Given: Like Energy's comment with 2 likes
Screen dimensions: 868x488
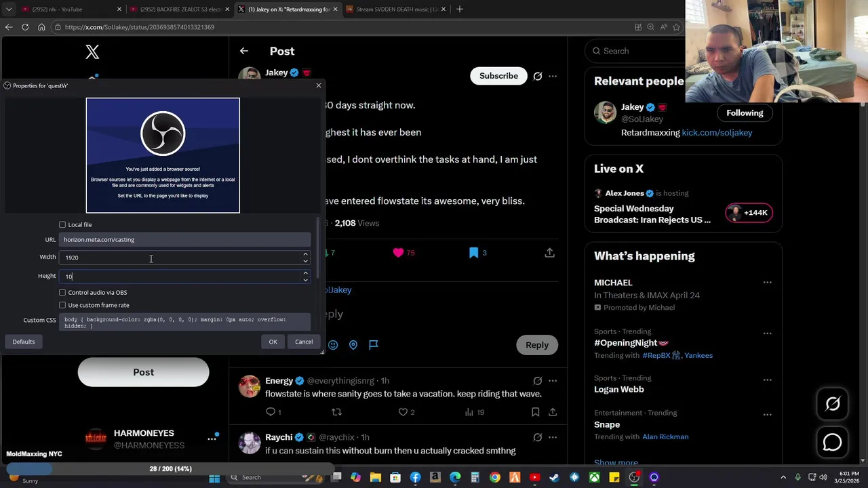Looking at the screenshot, I should pos(403,411).
